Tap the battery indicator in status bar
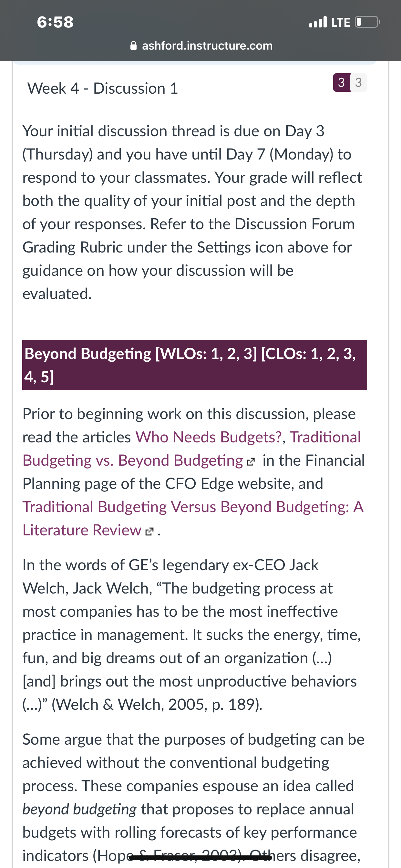 coord(367,22)
